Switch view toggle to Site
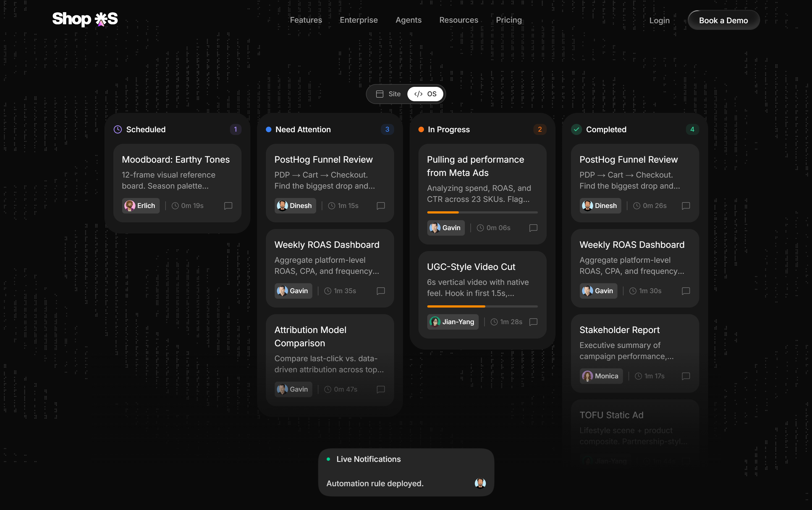812x510 pixels. click(388, 94)
